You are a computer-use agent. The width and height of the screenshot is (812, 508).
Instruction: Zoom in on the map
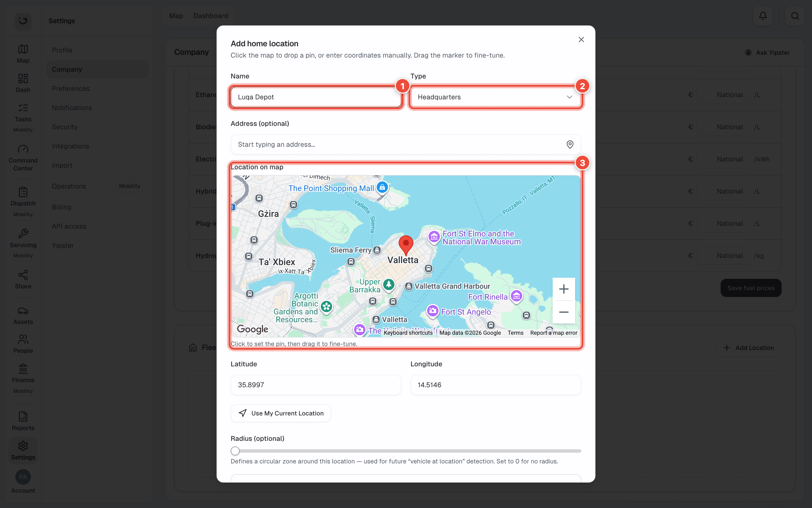tap(564, 289)
